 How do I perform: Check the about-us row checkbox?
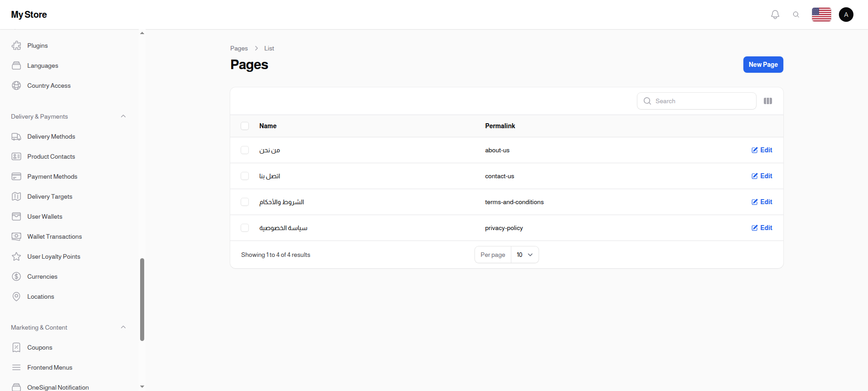click(x=245, y=150)
